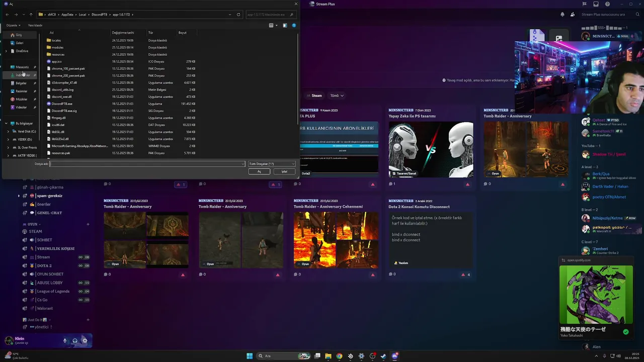
Task: Open Windows Start menu
Action: click(x=250, y=356)
